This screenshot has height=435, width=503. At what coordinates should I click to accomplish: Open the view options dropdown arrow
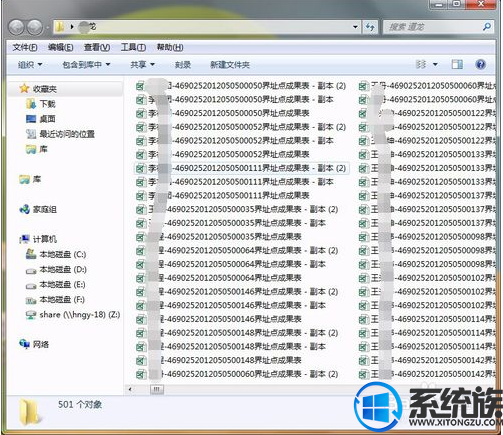click(435, 64)
